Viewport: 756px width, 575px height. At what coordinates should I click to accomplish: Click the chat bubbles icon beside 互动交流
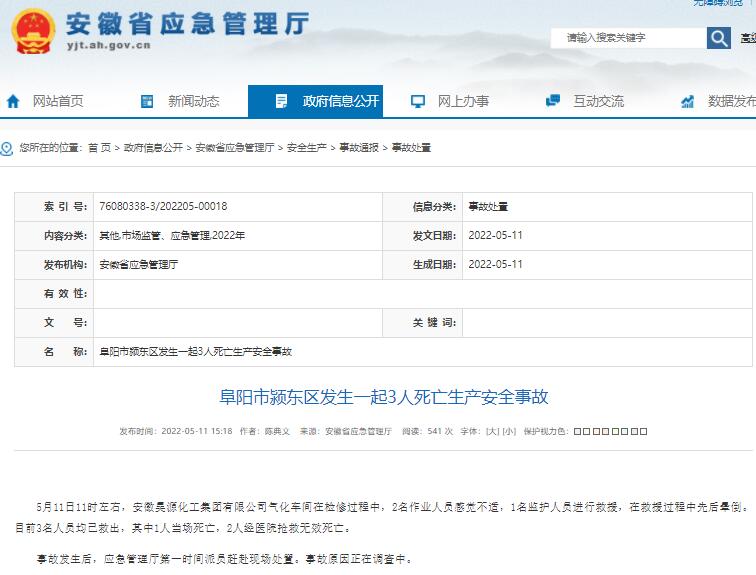(552, 101)
